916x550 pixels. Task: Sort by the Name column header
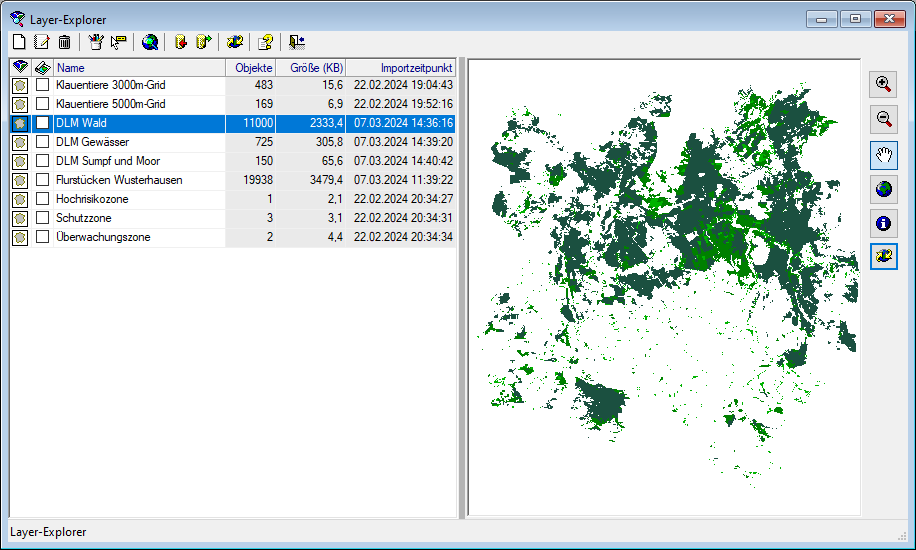[140, 68]
